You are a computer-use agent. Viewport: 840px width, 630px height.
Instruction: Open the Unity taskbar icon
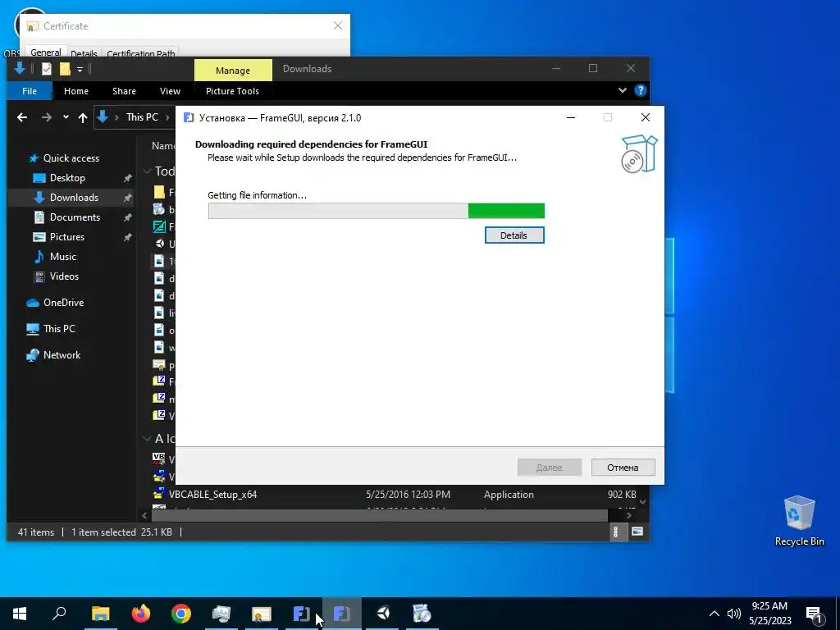(x=382, y=614)
